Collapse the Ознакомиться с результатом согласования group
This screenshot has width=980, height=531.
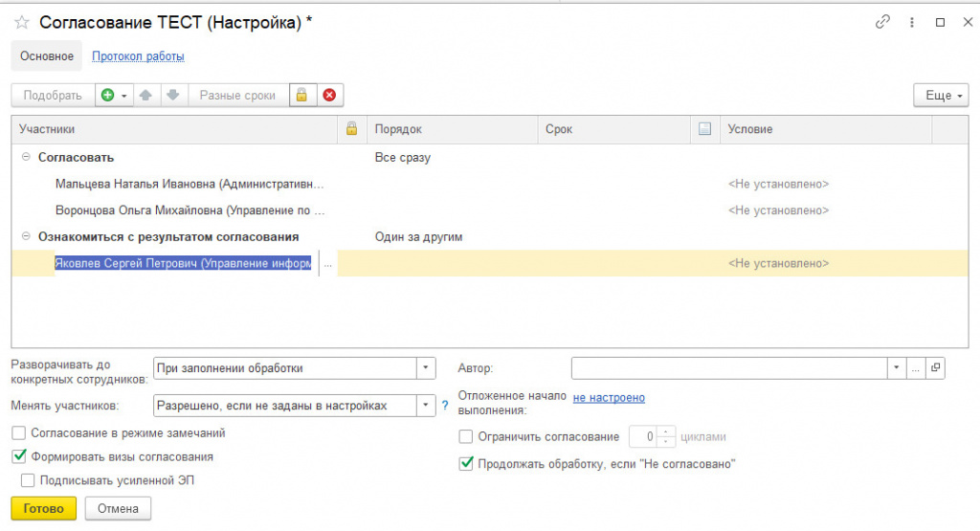[26, 236]
